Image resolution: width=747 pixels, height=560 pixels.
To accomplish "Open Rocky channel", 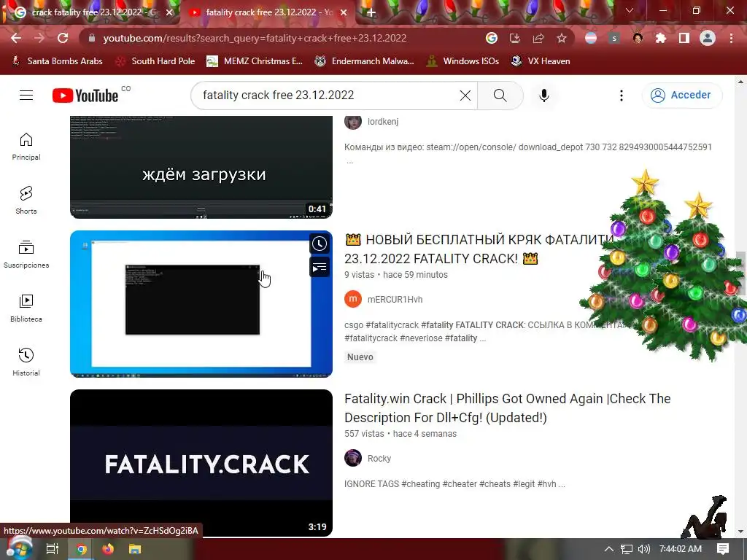I will coord(379,459).
